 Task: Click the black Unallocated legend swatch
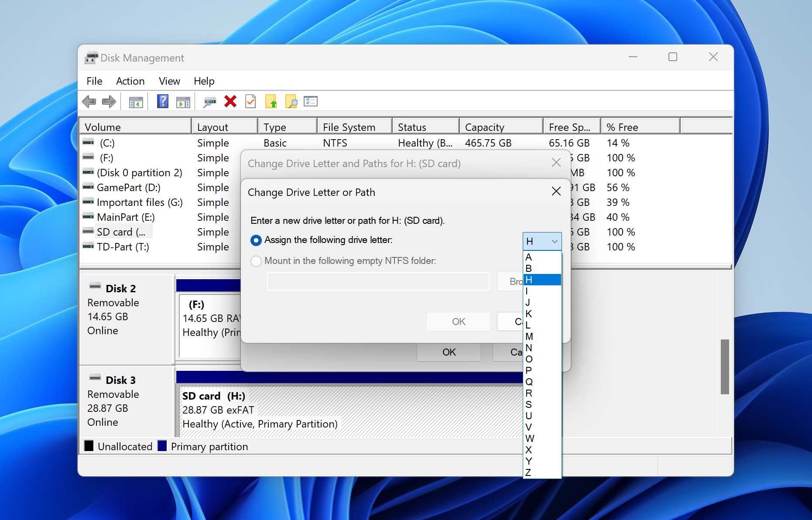[89, 445]
